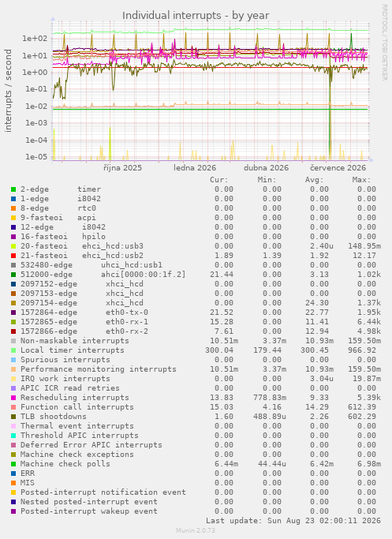Click the light green Local timer interrupts swatch
The height and width of the screenshot is (539, 392).
[x=13, y=350]
